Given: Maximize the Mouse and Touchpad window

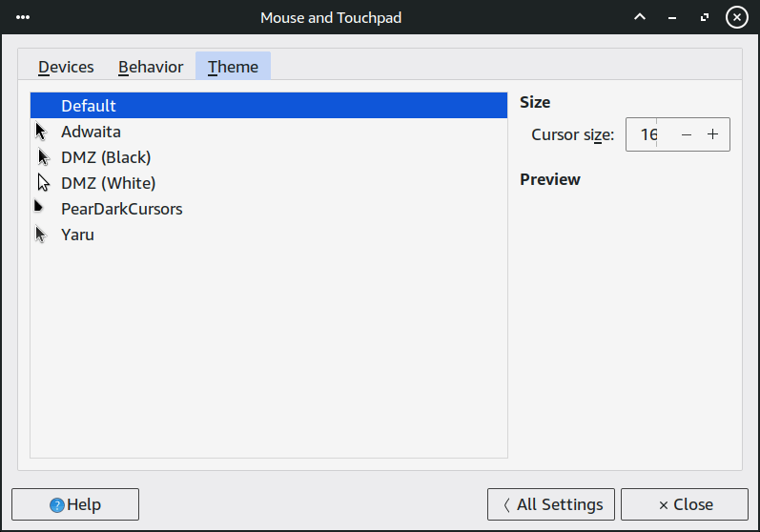Looking at the screenshot, I should pyautogui.click(x=705, y=17).
